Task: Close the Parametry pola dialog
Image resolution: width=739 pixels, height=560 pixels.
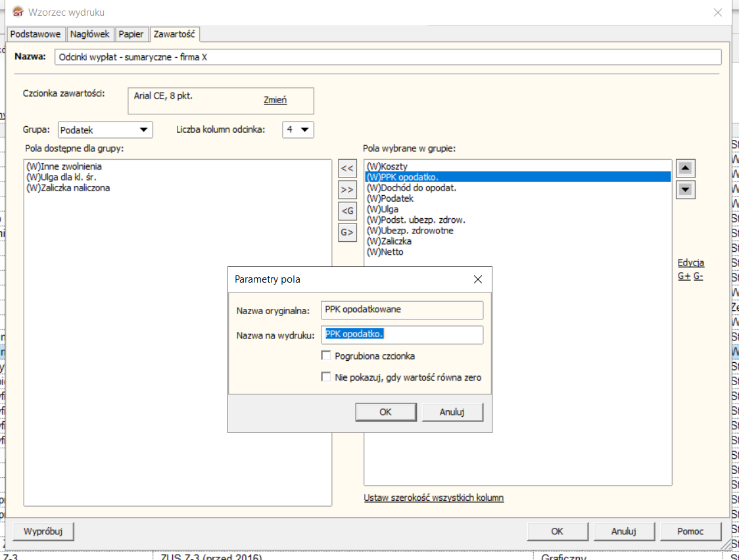Action: pos(478,279)
